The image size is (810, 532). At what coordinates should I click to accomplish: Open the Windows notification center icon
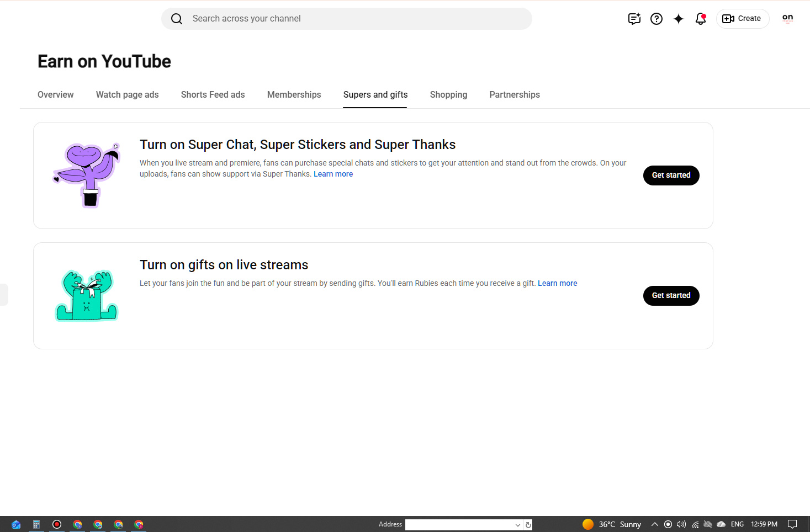pyautogui.click(x=792, y=524)
